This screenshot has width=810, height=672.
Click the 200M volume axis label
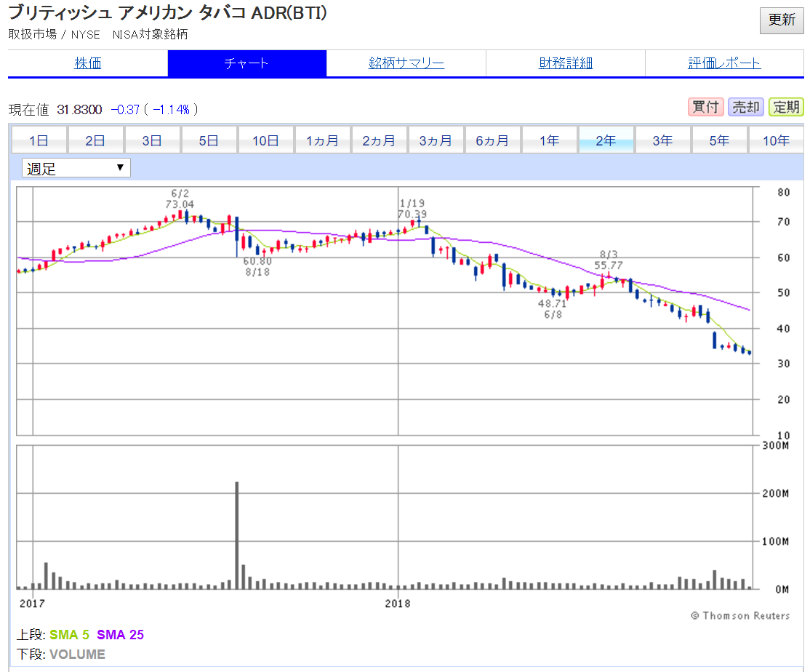775,493
